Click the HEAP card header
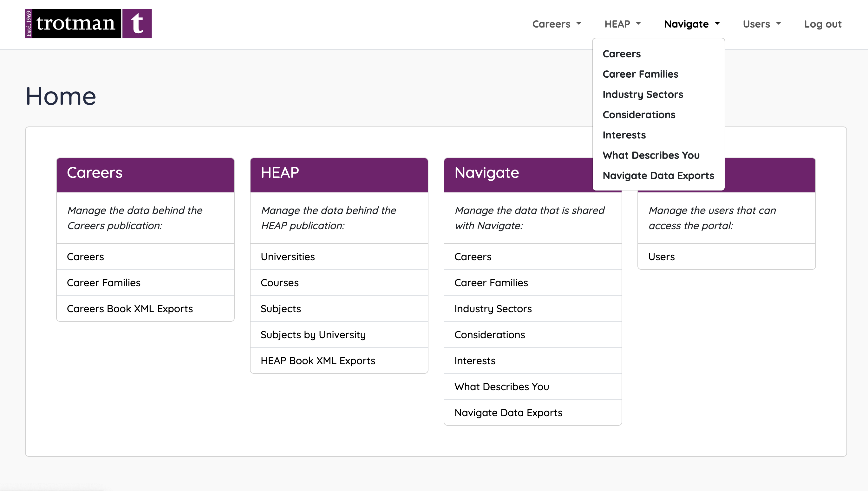Image resolution: width=868 pixels, height=491 pixels. [x=339, y=175]
